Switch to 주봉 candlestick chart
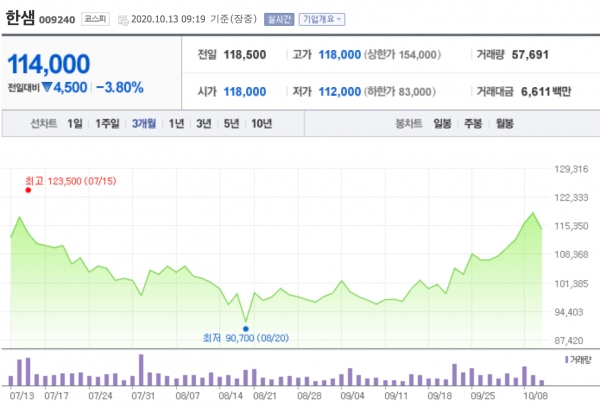The height and width of the screenshot is (413, 600). click(473, 124)
